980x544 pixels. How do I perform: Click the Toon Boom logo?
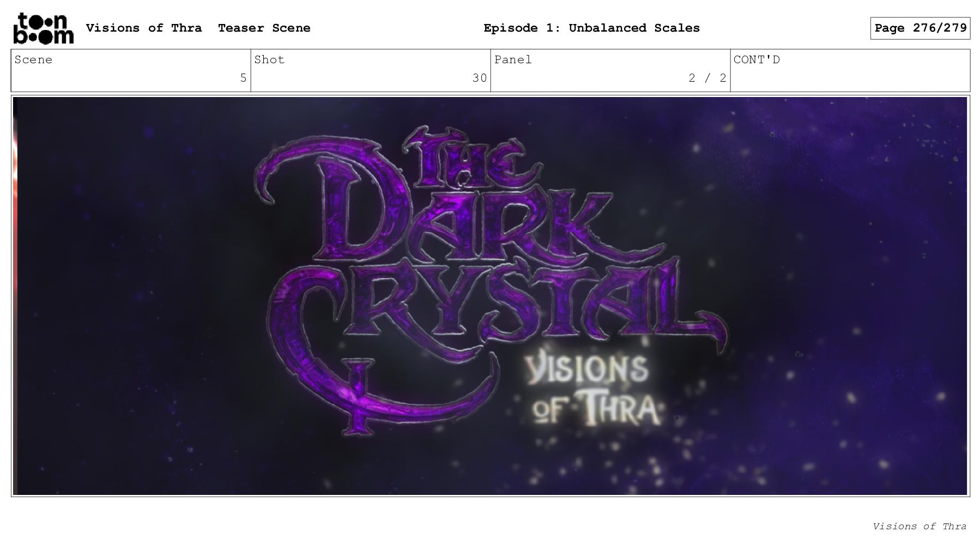(x=43, y=28)
